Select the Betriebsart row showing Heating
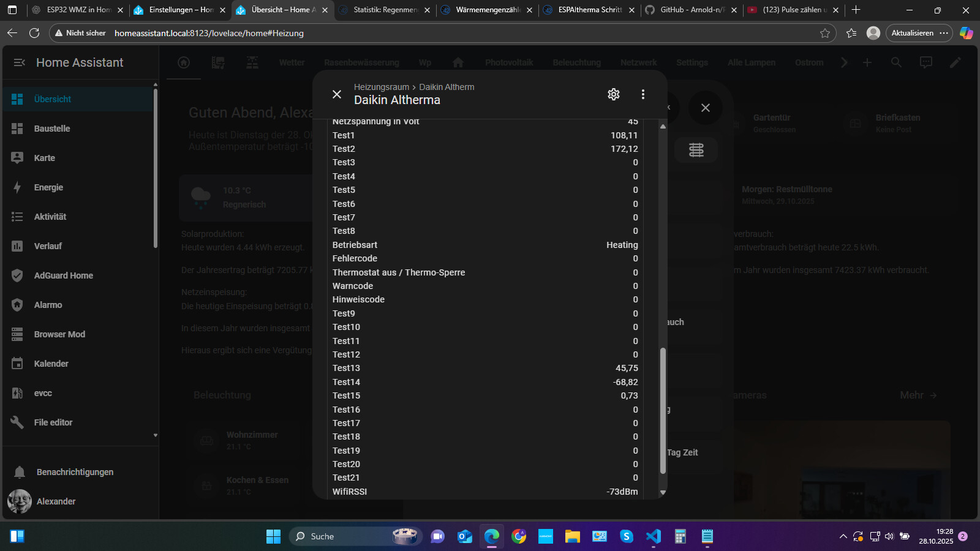 point(484,245)
